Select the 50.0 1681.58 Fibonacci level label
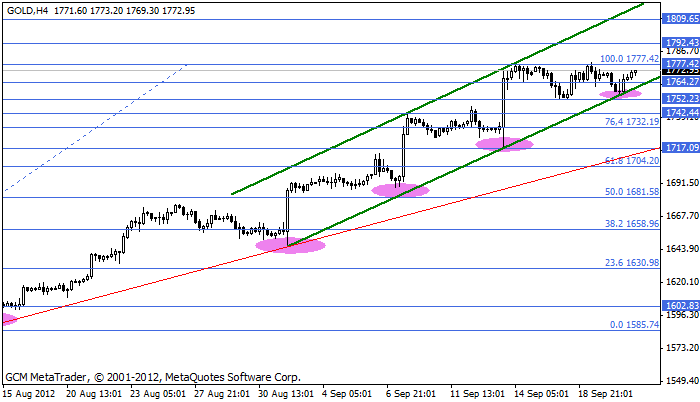The image size is (700, 402). pos(631,191)
